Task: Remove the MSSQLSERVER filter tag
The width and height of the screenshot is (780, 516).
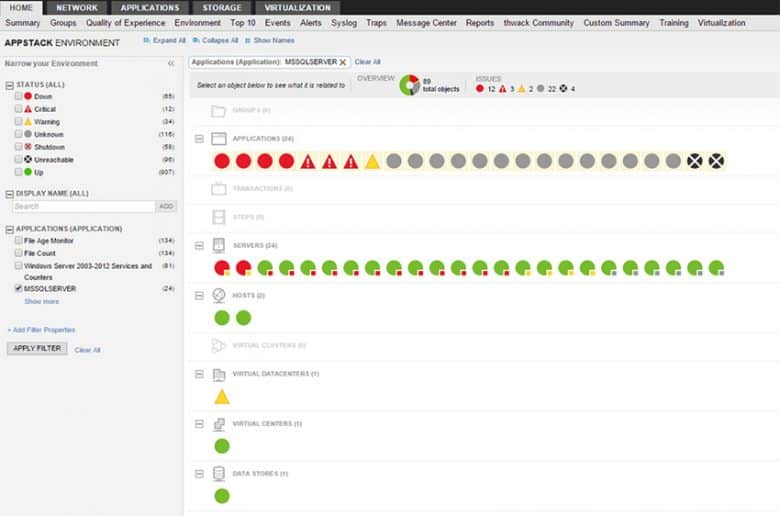Action: (343, 62)
